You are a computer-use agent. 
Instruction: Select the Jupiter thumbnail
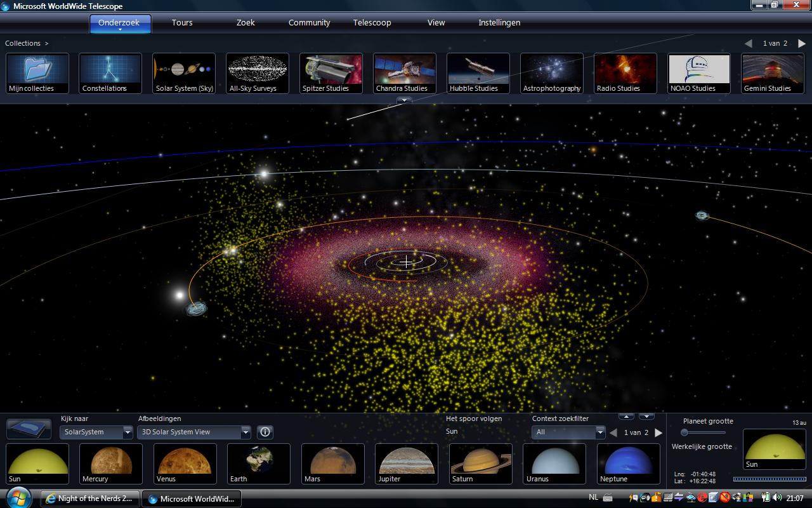tap(407, 464)
